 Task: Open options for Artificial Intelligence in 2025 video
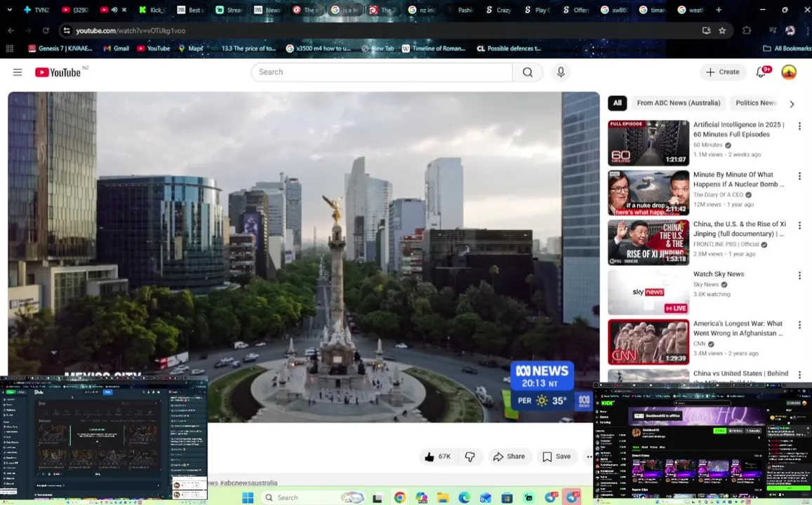pos(799,126)
